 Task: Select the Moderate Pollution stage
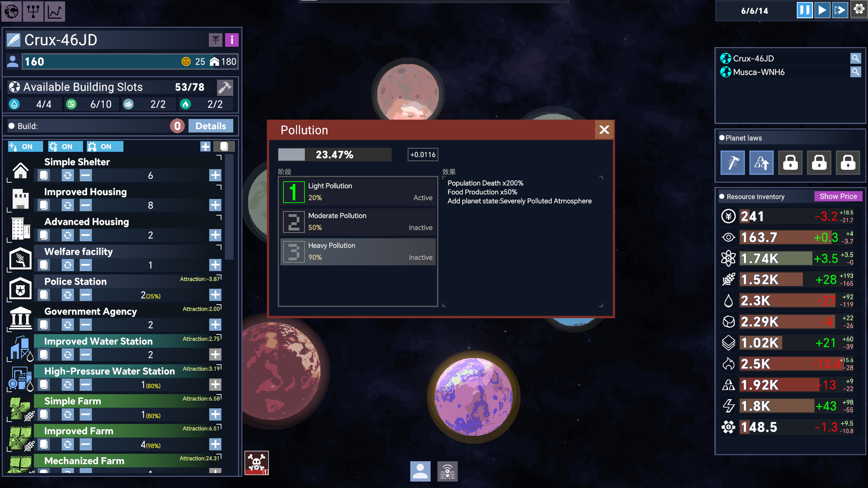tap(358, 222)
